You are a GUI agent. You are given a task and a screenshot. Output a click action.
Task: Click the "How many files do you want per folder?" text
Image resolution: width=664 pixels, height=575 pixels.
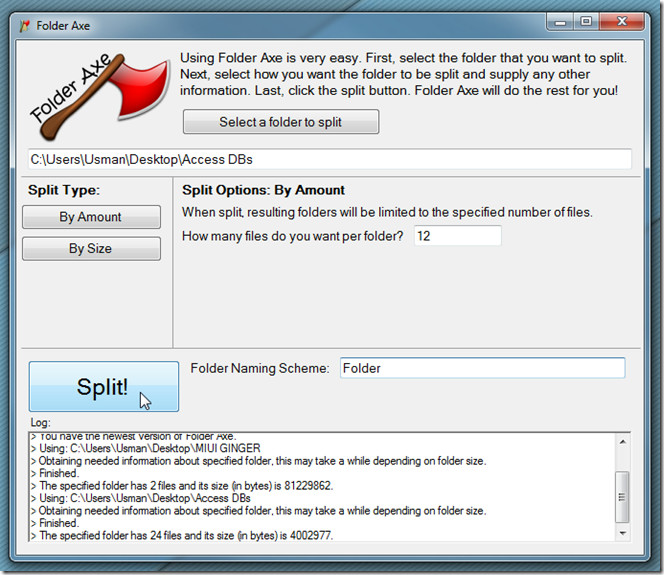[x=293, y=236]
